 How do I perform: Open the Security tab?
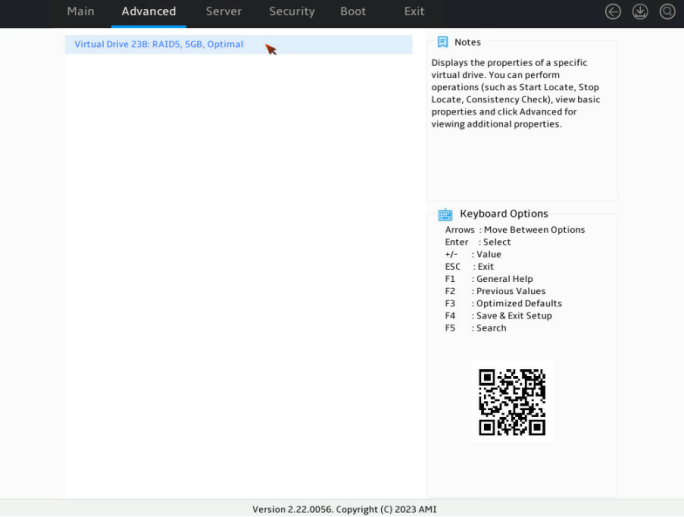pos(292,11)
